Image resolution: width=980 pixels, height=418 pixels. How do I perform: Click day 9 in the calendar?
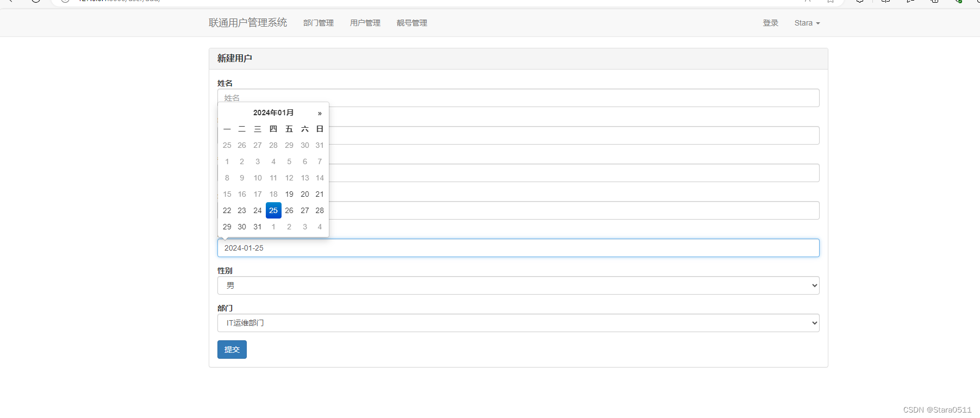pos(242,178)
